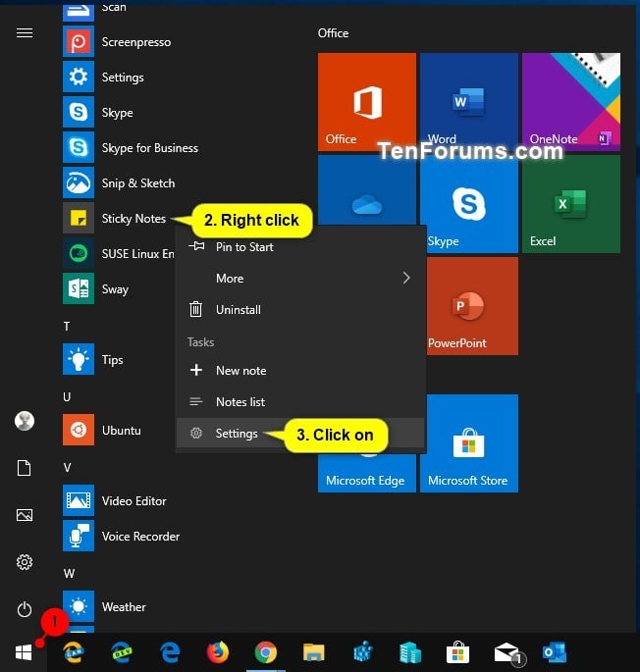Open the Office tile

point(367,102)
